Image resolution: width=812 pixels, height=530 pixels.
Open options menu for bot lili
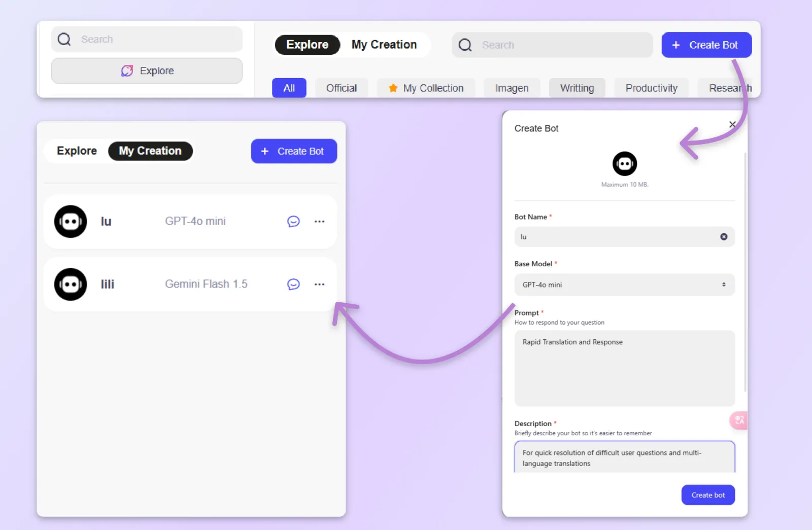[x=320, y=284]
